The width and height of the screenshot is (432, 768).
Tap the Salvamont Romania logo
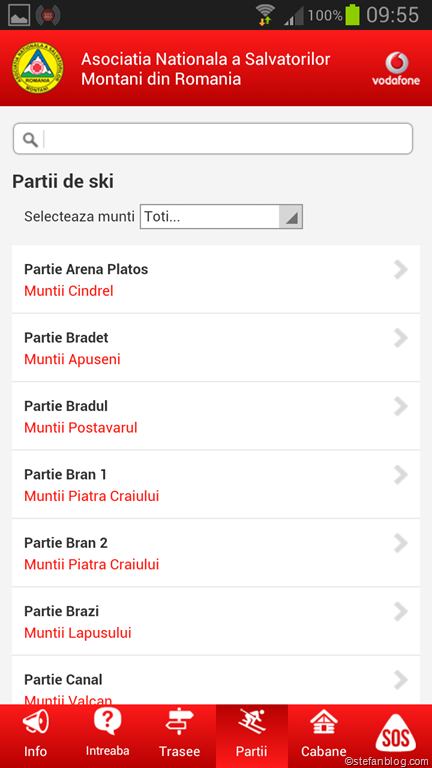38,68
